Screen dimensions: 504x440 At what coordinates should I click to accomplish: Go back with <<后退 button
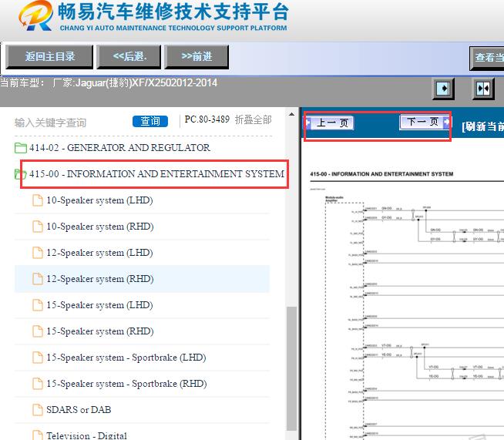click(x=129, y=56)
